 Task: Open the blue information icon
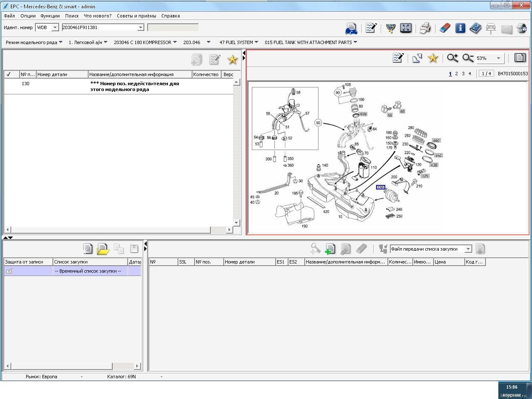click(460, 28)
